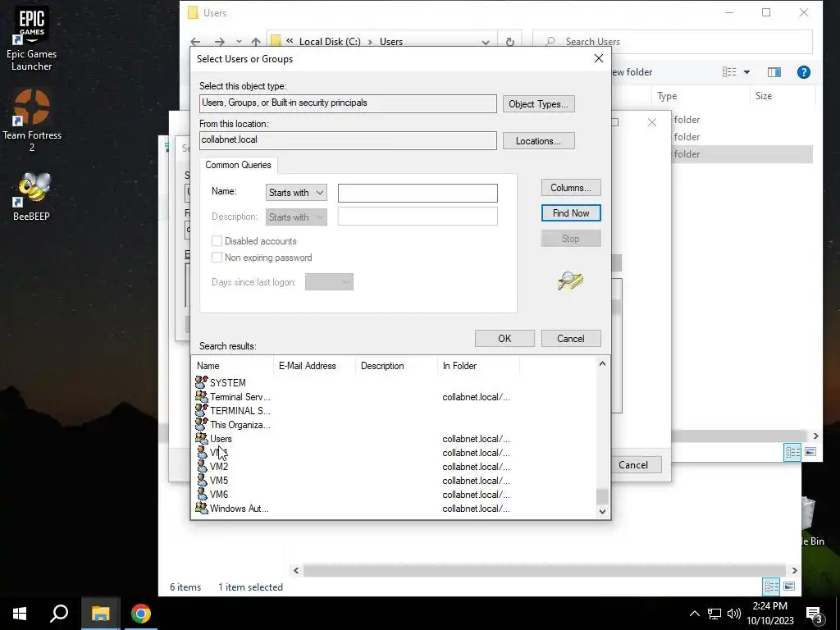Select Users group in results
Viewport: 840px width, 630px height.
tap(220, 439)
